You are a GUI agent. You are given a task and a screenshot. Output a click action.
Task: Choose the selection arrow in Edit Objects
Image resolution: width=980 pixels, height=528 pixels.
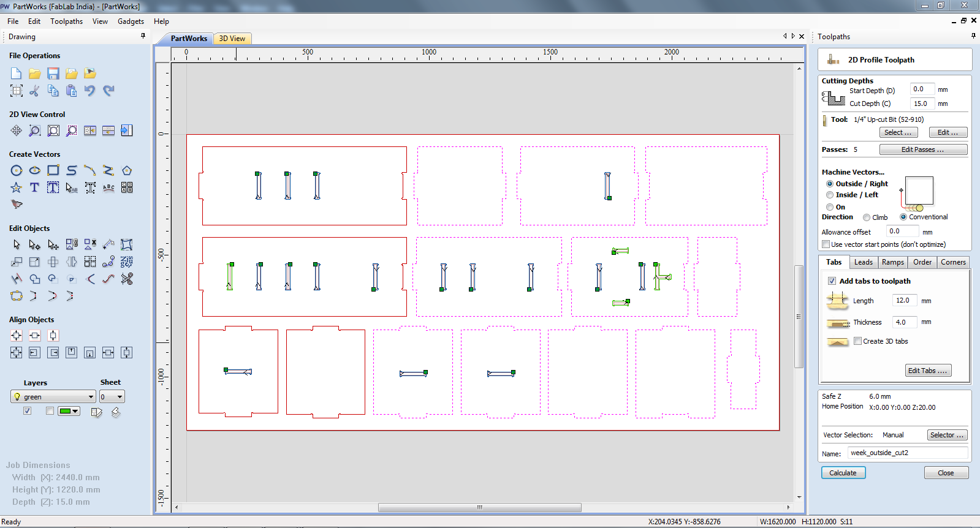(17, 244)
